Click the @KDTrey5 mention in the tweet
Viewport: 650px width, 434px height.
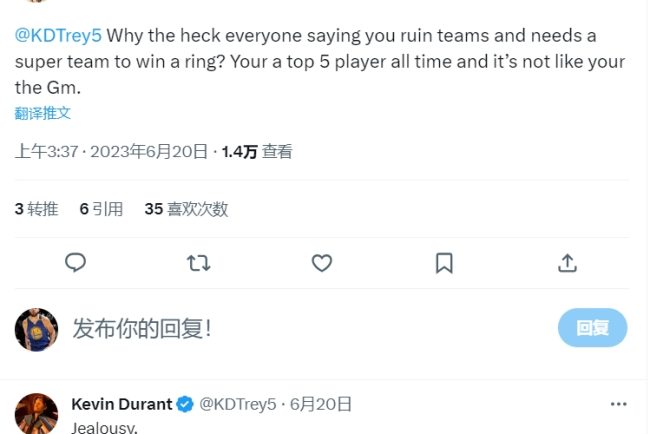point(58,36)
